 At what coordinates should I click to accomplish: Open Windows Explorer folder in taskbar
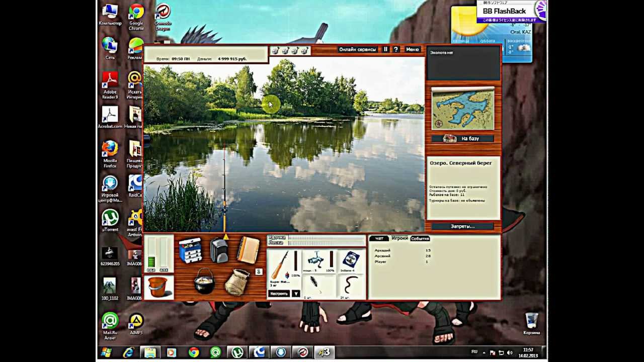pos(150,352)
